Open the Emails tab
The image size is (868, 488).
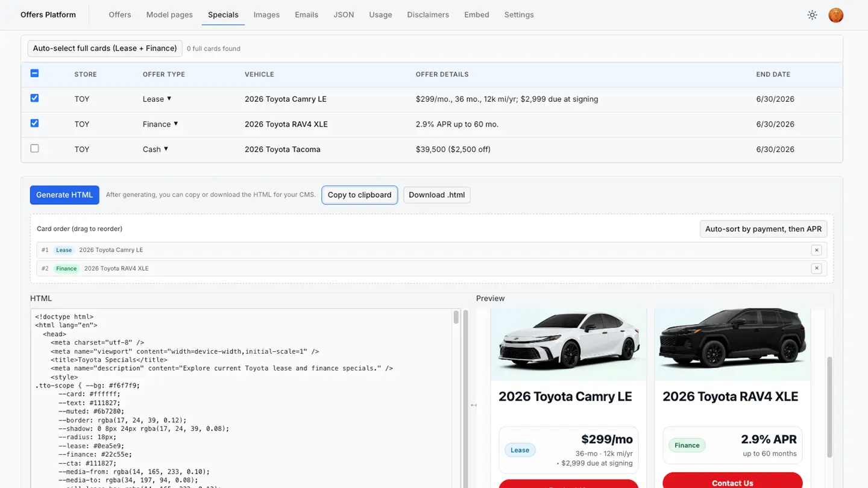pyautogui.click(x=306, y=14)
